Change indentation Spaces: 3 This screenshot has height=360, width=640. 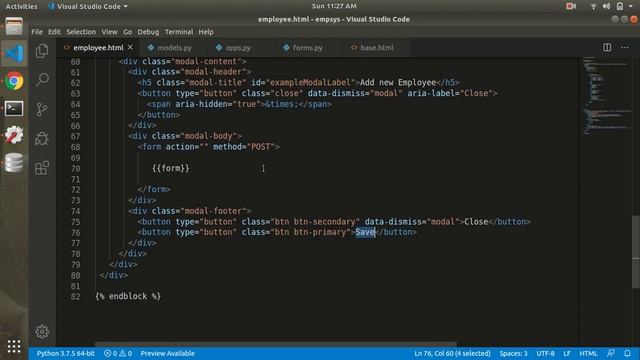[x=513, y=353]
